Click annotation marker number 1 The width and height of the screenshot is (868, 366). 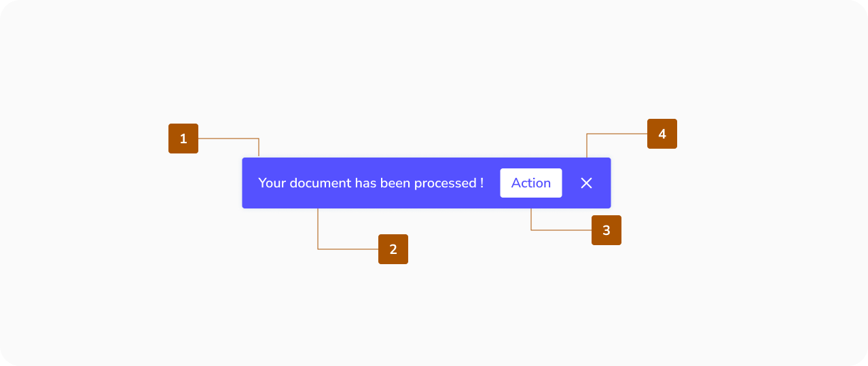point(183,139)
